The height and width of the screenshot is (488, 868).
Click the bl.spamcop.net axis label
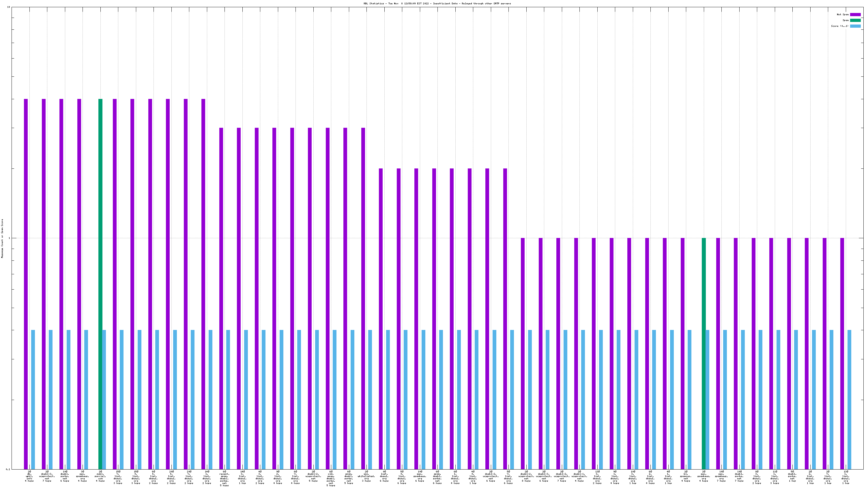(686, 476)
